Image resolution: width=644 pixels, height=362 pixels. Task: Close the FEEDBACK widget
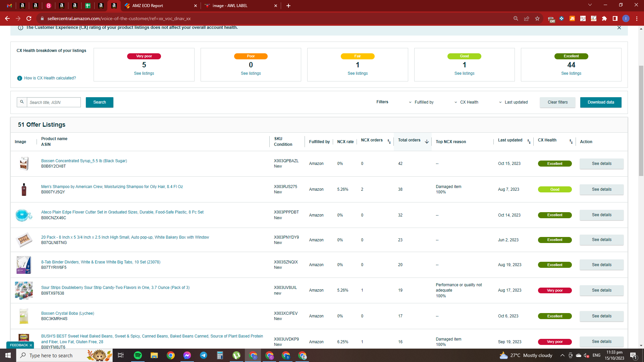[31, 345]
